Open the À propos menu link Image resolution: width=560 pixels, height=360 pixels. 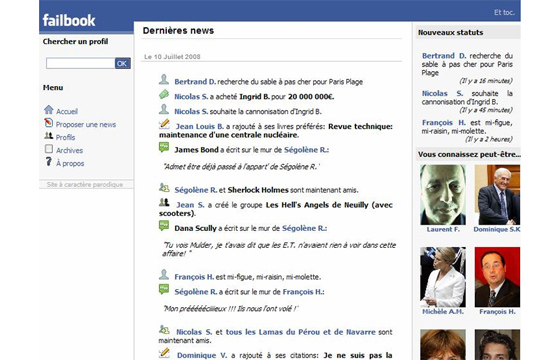(x=70, y=164)
